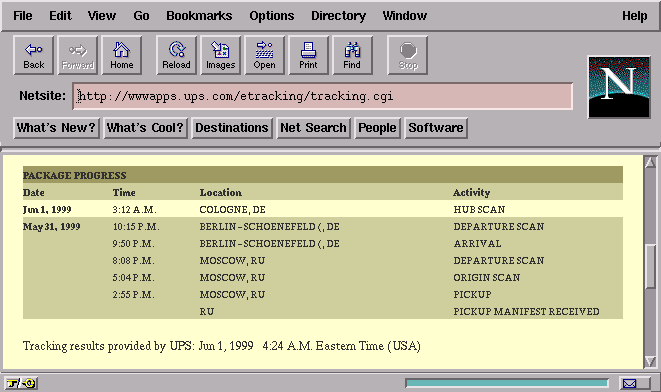Click the May 31, 1999 date cell

(51, 227)
